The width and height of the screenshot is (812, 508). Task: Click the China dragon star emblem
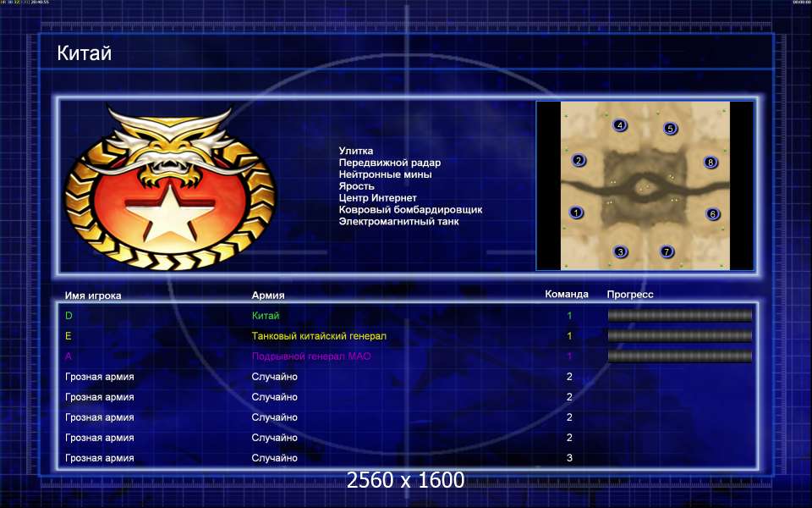(170, 189)
